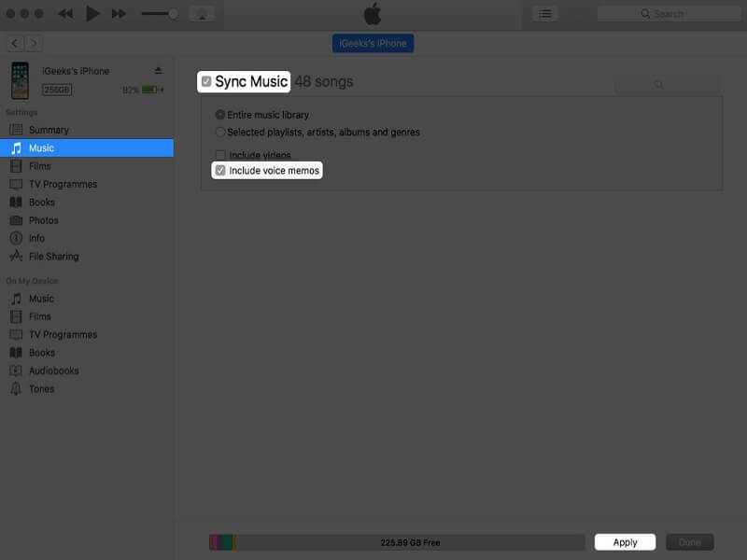
Task: Click the Apply button
Action: coord(625,542)
